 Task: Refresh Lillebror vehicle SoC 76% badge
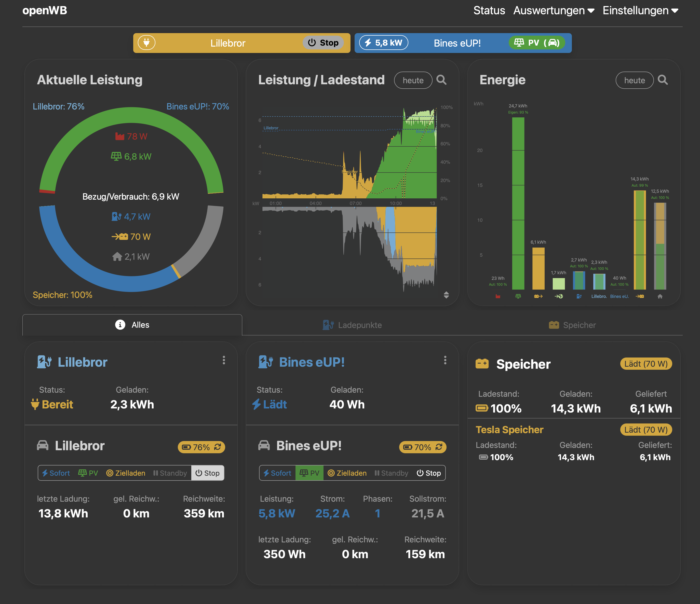click(x=218, y=447)
